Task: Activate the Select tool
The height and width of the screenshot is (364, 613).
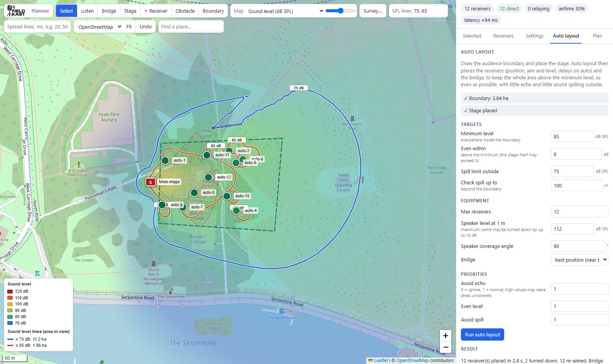Action: pos(66,11)
